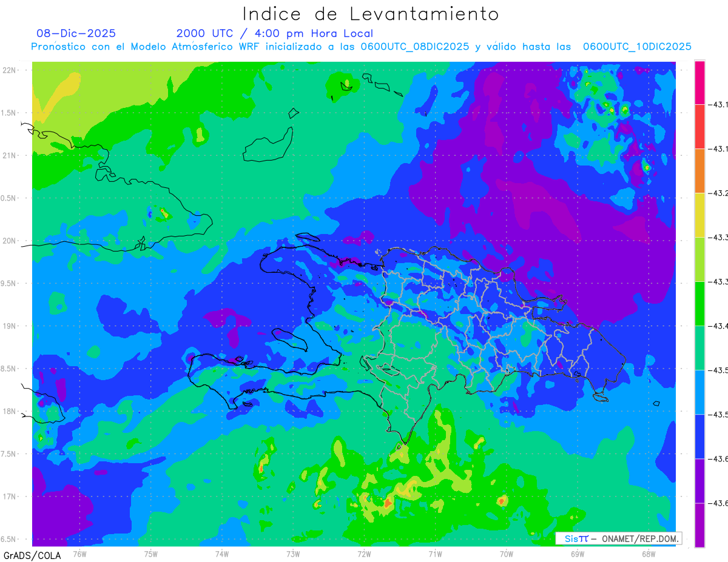Click the "17N" latitude label
This screenshot has height=562, width=728.
coord(10,497)
